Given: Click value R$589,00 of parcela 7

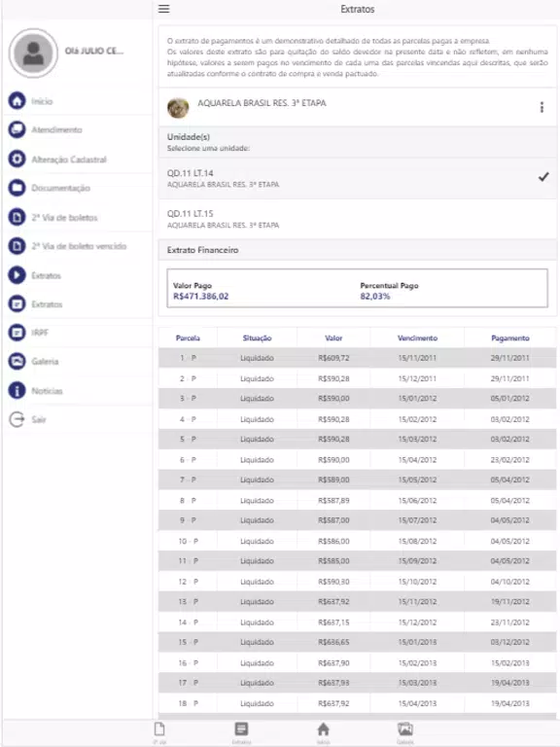Looking at the screenshot, I should [x=333, y=480].
